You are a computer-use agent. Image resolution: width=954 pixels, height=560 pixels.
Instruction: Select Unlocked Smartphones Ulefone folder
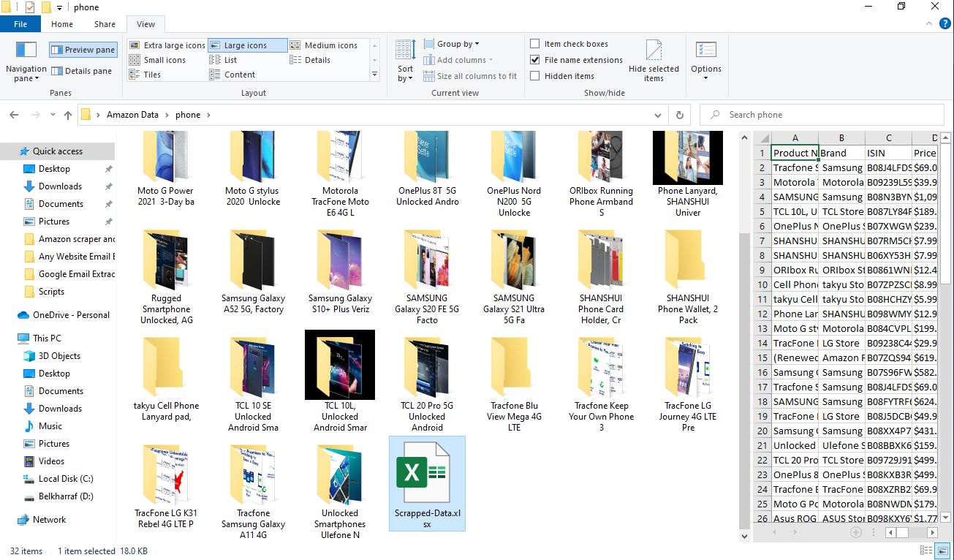[x=340, y=491]
